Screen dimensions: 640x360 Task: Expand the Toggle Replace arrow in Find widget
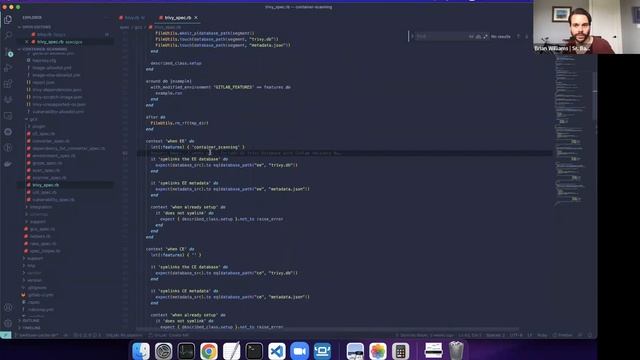(412, 36)
